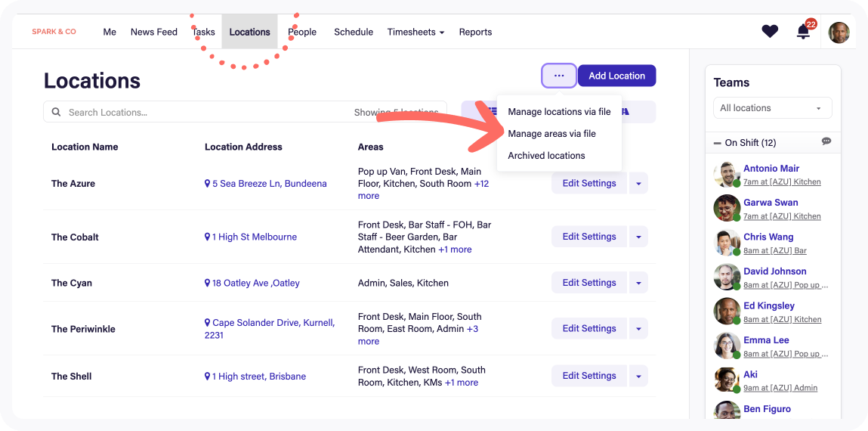Expand The Shell's Edit Settings arrow
Screen dimensions: 868x431
tap(638, 376)
